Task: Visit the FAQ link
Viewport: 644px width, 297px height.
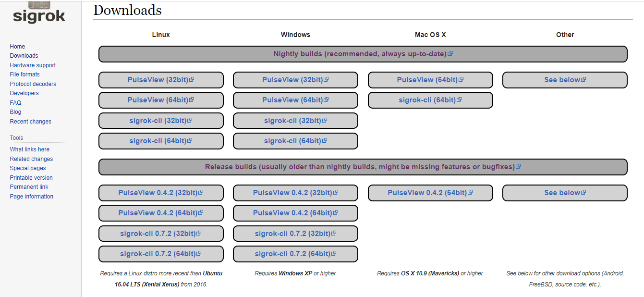Action: pyautogui.click(x=15, y=103)
